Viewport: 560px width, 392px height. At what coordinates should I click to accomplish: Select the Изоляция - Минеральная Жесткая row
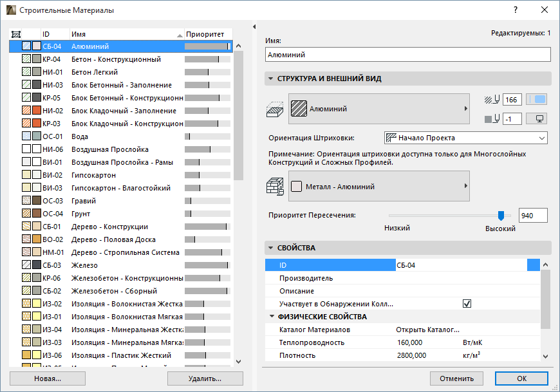(x=121, y=329)
